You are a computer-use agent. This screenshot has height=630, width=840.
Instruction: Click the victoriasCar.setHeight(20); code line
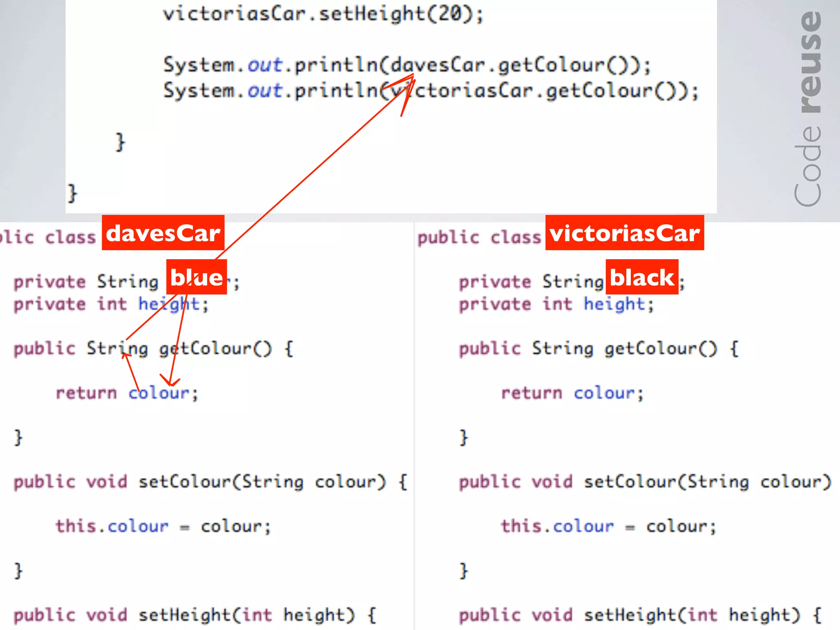[x=324, y=14]
